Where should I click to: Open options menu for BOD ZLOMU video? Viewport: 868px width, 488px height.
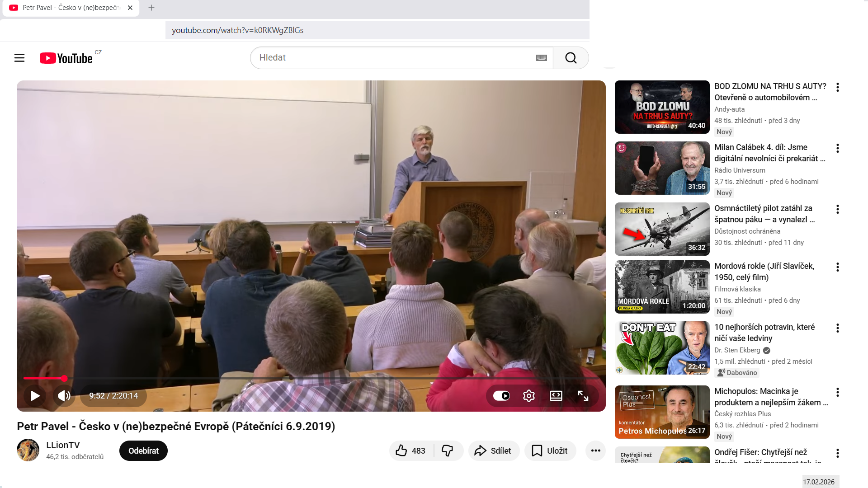(x=838, y=87)
